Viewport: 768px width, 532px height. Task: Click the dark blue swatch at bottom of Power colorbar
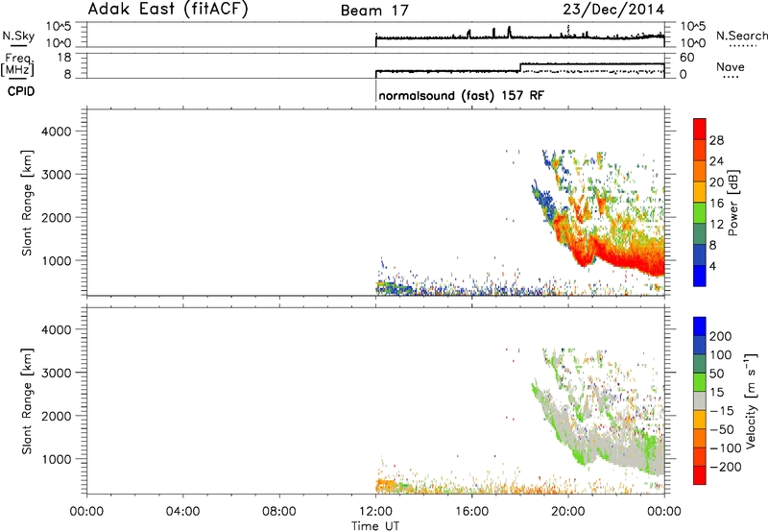(x=700, y=276)
